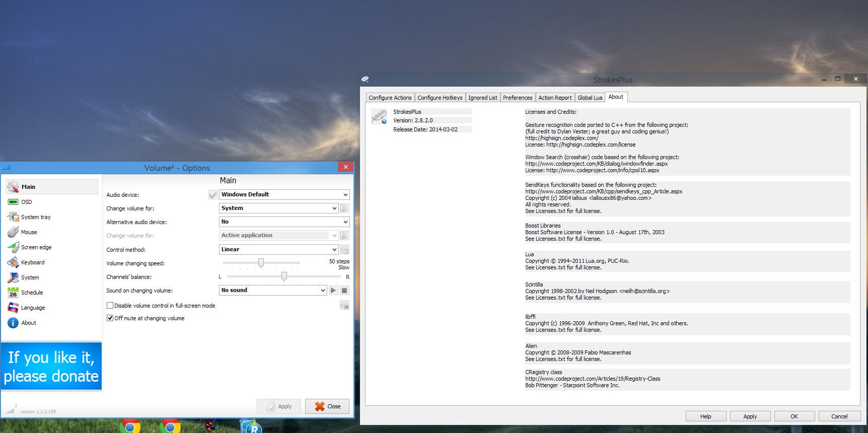Click the Volume² title bar icon
Screen dimensions: 868x433
tap(7, 168)
